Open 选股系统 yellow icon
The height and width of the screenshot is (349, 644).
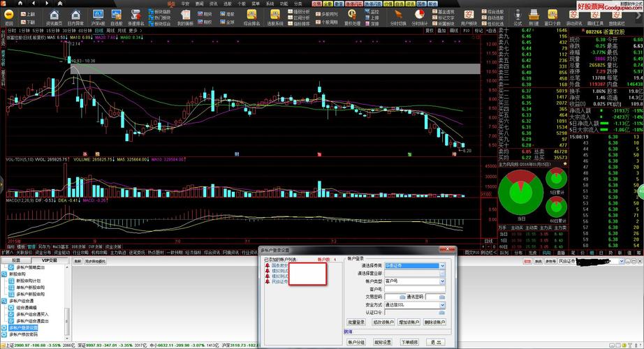click(x=275, y=15)
